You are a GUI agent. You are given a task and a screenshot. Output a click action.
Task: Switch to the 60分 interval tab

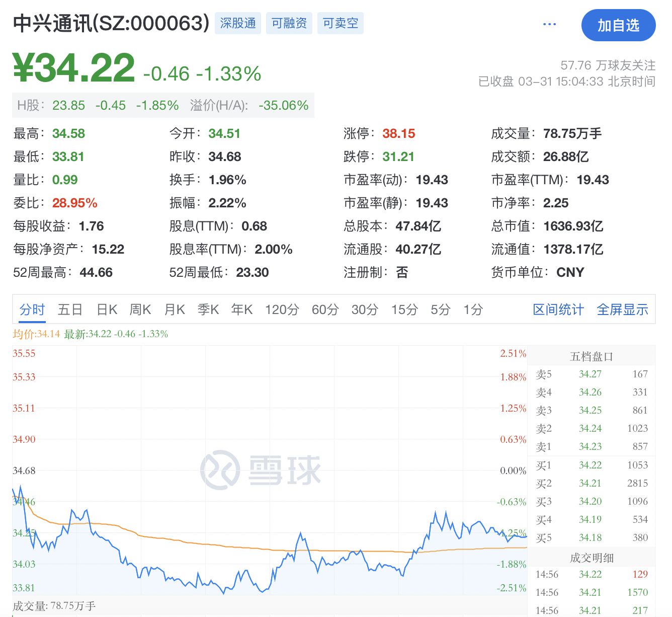click(x=325, y=310)
